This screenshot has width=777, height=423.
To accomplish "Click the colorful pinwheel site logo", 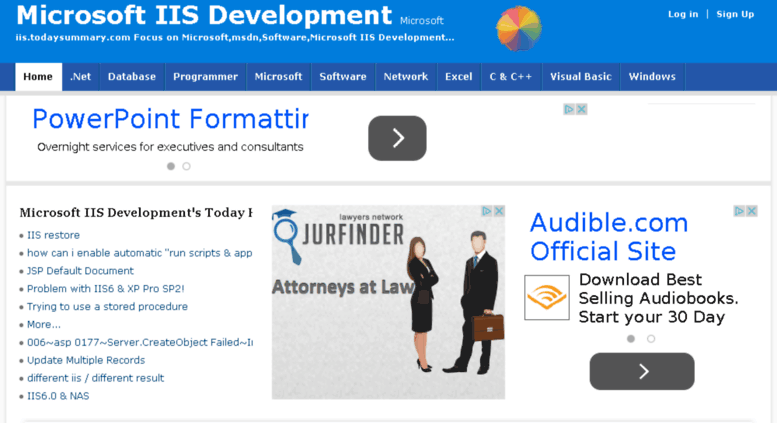I will click(519, 29).
